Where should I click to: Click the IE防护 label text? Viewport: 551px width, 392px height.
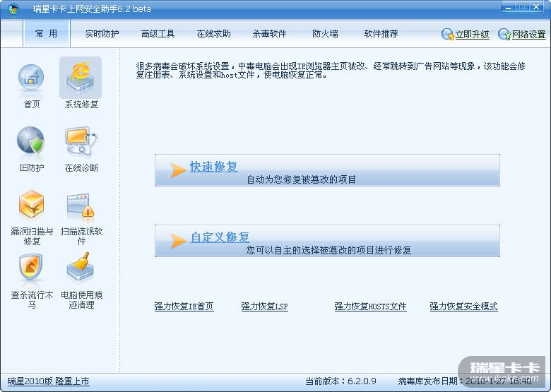(32, 168)
